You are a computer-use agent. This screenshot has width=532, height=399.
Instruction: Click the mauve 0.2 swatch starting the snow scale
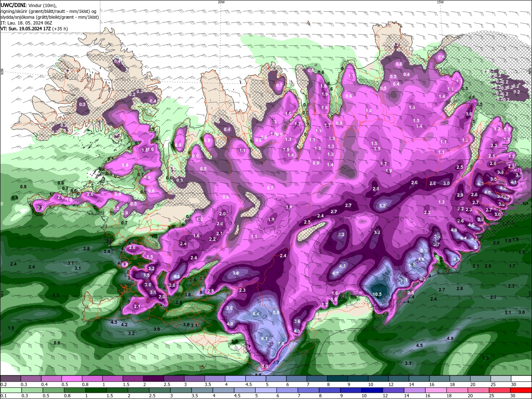point(10,379)
